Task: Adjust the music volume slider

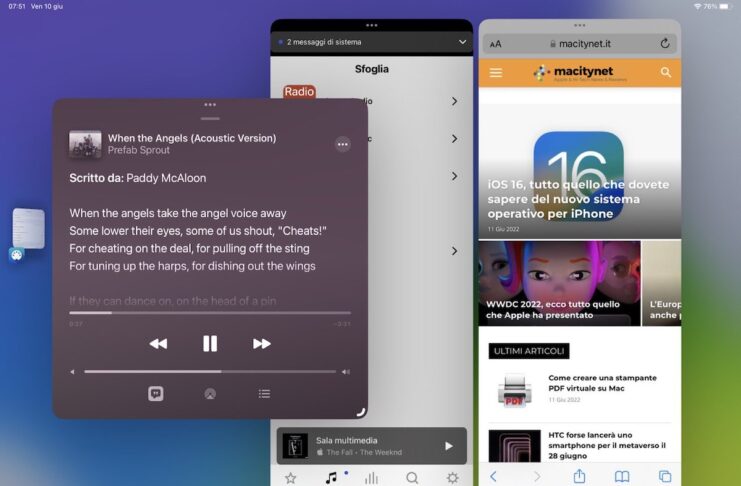Action: (x=210, y=372)
